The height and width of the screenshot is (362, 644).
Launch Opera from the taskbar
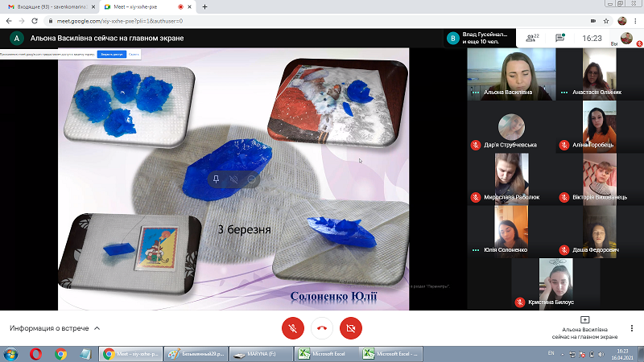35,354
